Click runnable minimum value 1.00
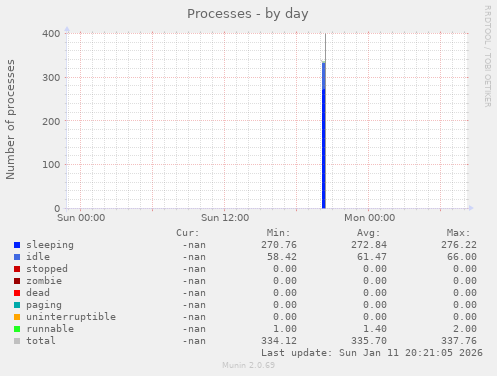The height and width of the screenshot is (376, 497). 285,329
